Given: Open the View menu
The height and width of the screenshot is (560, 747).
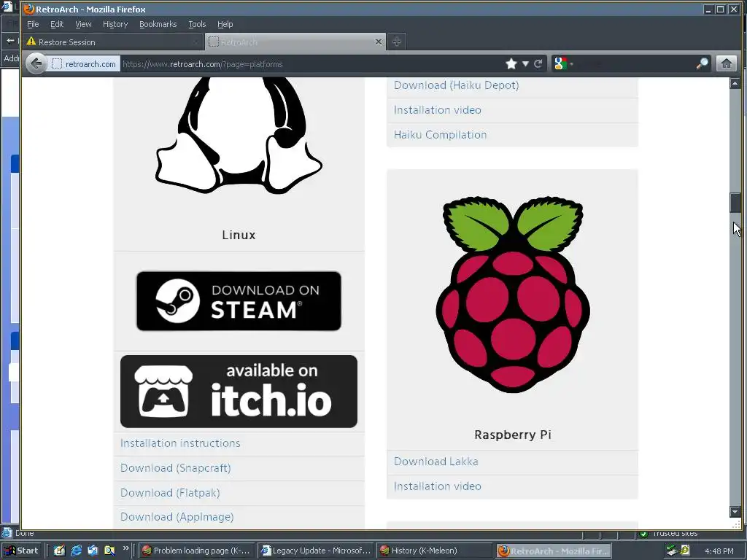Looking at the screenshot, I should (83, 24).
